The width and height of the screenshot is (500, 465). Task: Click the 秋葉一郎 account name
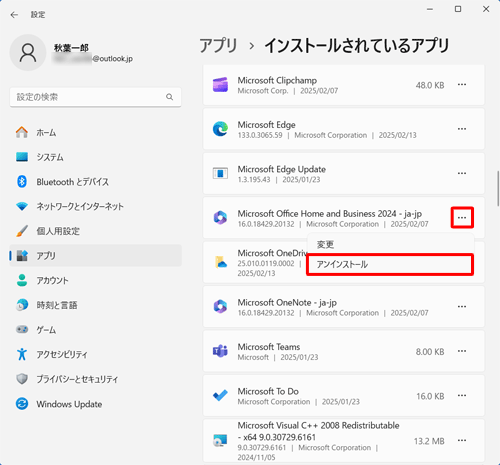tap(71, 48)
